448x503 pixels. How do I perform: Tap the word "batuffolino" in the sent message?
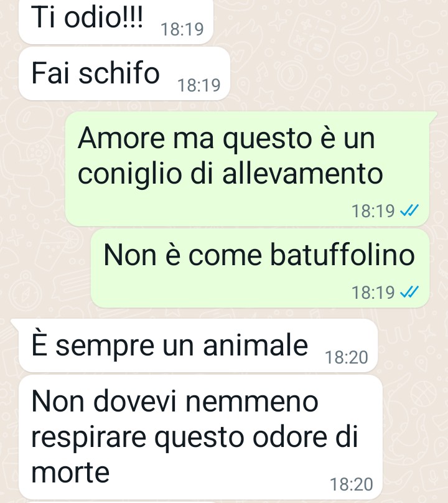(x=342, y=255)
